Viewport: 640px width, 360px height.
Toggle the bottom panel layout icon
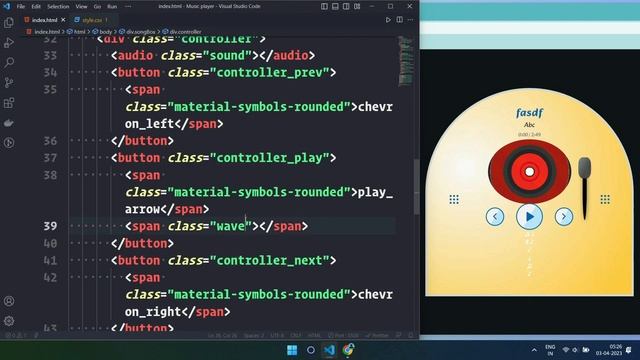pos(335,6)
